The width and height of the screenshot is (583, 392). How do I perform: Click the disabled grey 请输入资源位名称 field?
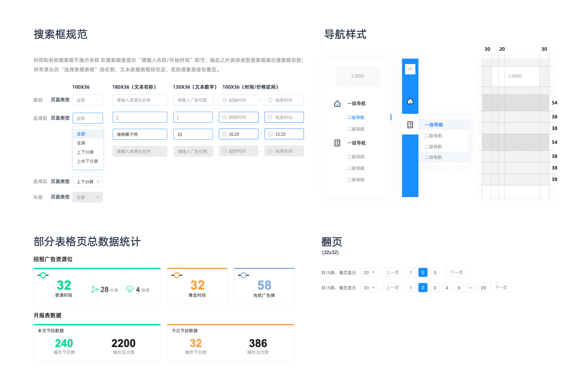140,151
